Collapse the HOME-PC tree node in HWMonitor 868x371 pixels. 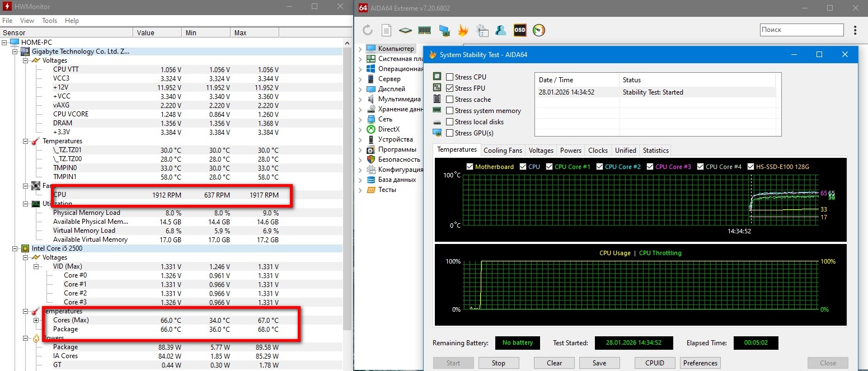pyautogui.click(x=5, y=42)
